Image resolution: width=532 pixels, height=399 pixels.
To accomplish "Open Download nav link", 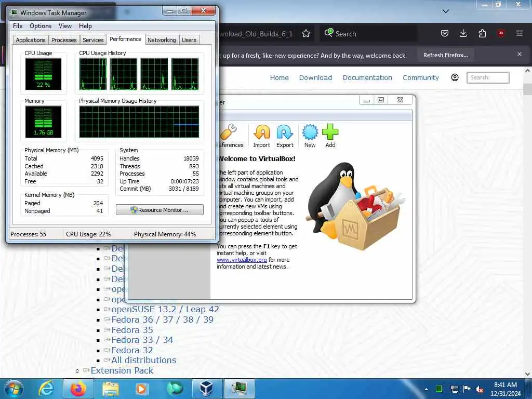I will point(315,78).
